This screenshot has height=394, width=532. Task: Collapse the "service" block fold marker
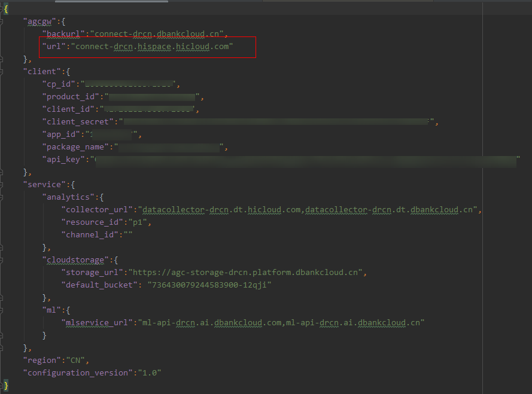click(x=1, y=185)
